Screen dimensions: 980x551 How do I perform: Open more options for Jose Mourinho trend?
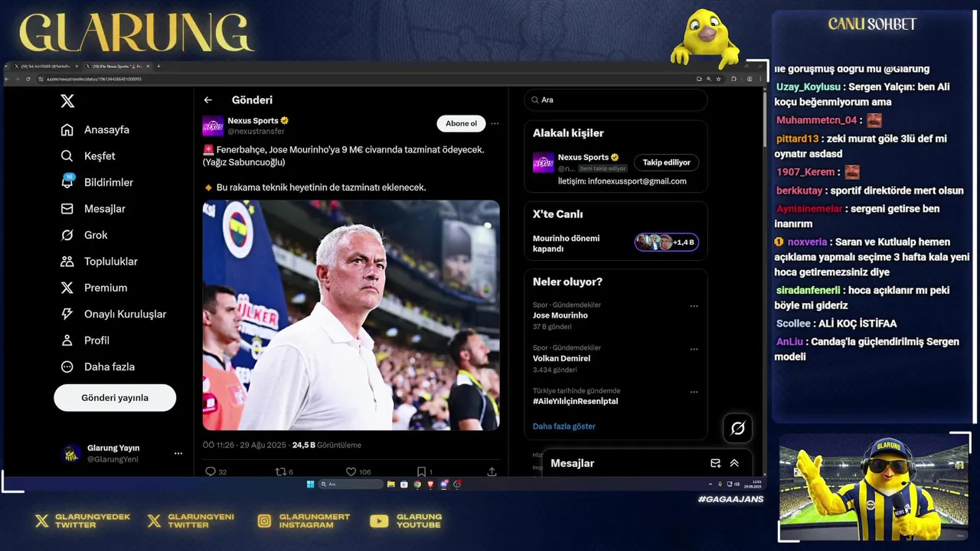click(694, 306)
